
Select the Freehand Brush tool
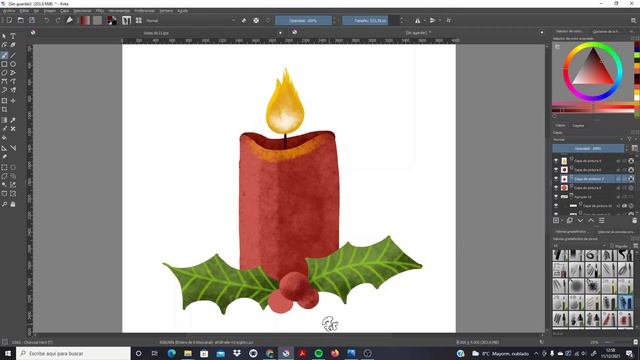4,55
